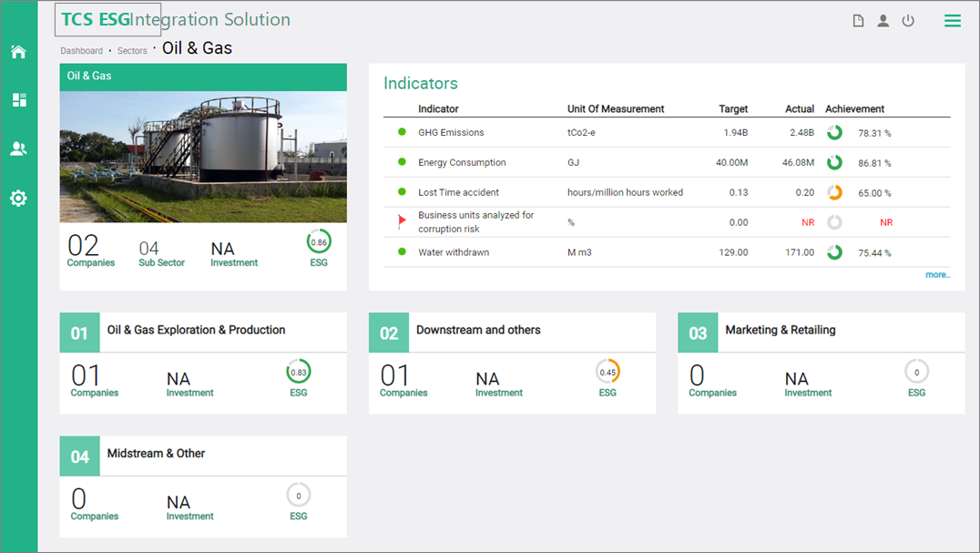Click the Target column header

pos(733,108)
